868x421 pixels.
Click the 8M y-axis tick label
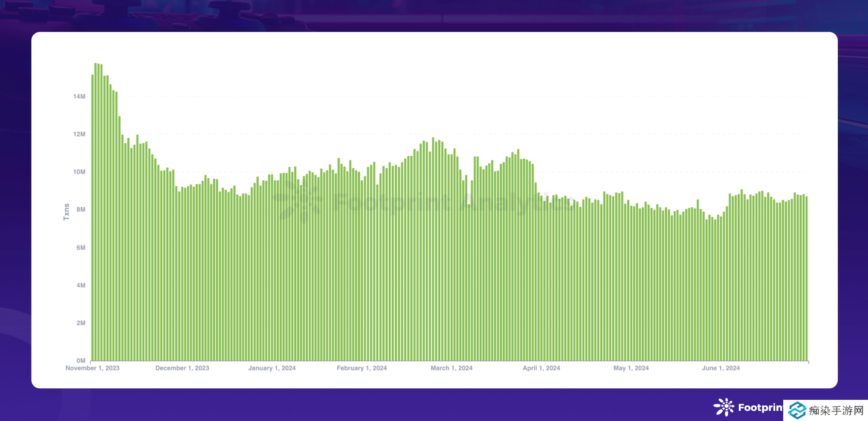(x=81, y=210)
